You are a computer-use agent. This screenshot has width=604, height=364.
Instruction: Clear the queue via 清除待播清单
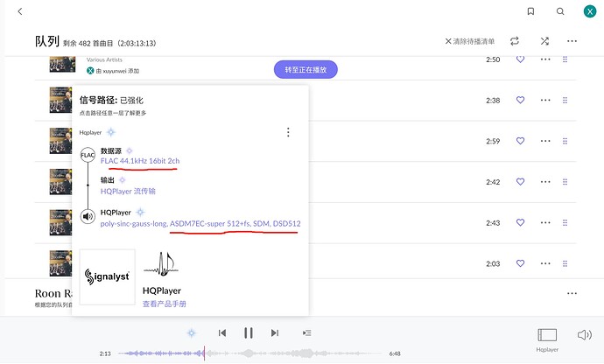[x=470, y=41]
